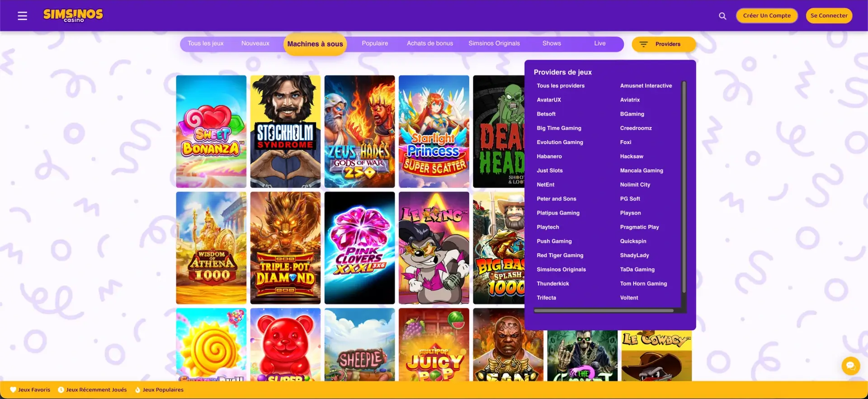Filter by Creedroomz provider
Screen dimensions: 868x399
click(x=636, y=128)
